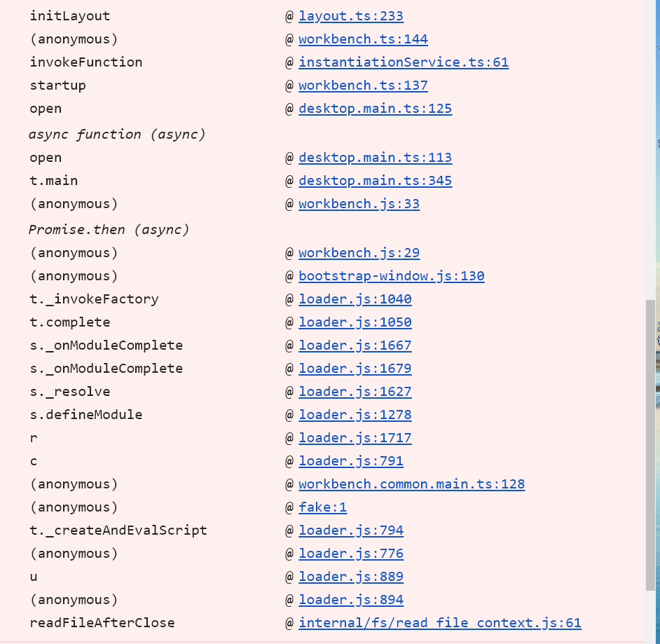Select the initLayout stack frame entry

tap(69, 15)
